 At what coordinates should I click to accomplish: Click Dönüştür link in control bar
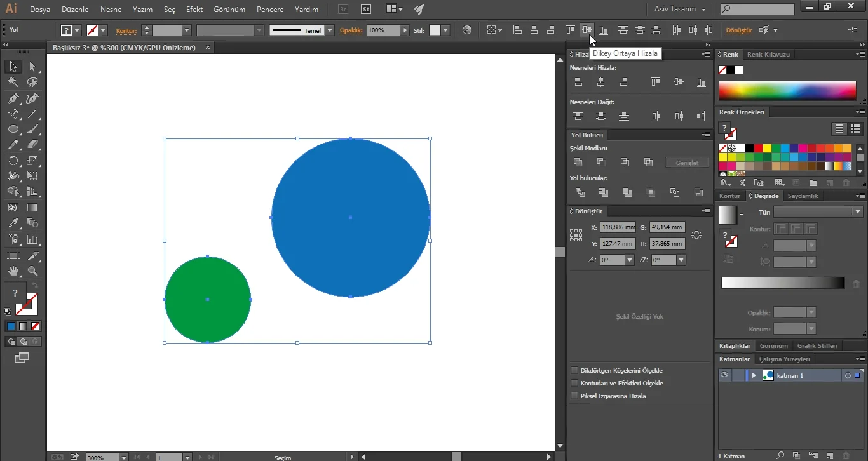[739, 30]
